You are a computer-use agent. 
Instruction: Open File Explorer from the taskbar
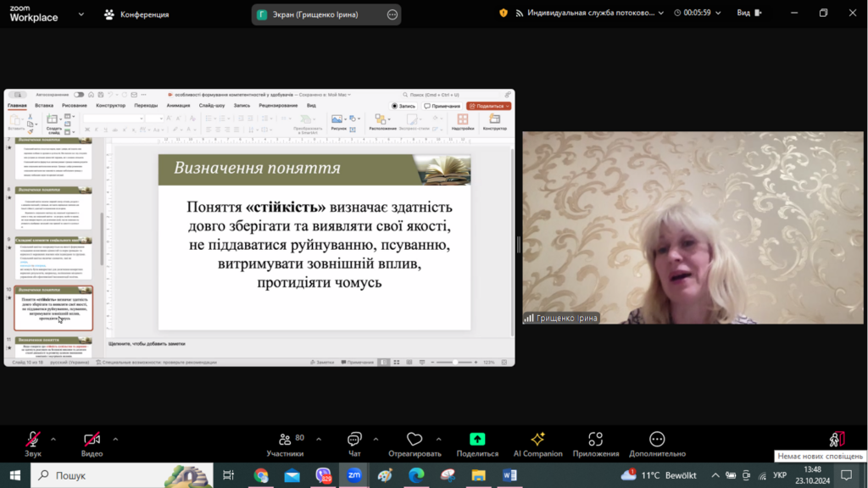(x=478, y=475)
